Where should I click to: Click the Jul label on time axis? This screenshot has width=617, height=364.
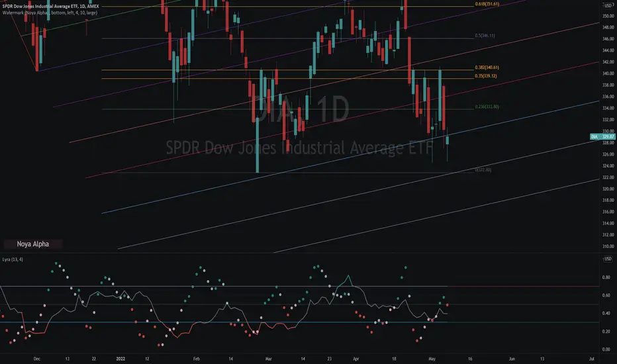pos(591,359)
